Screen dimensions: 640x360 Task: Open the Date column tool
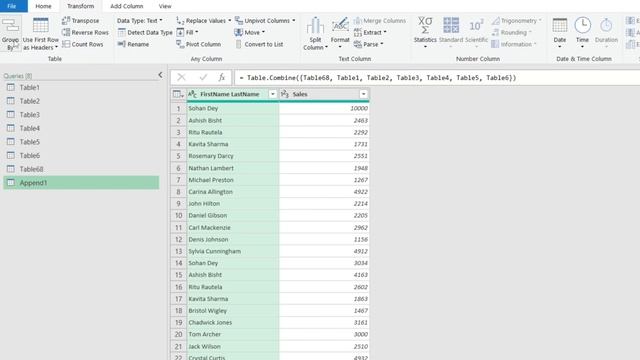[560, 32]
